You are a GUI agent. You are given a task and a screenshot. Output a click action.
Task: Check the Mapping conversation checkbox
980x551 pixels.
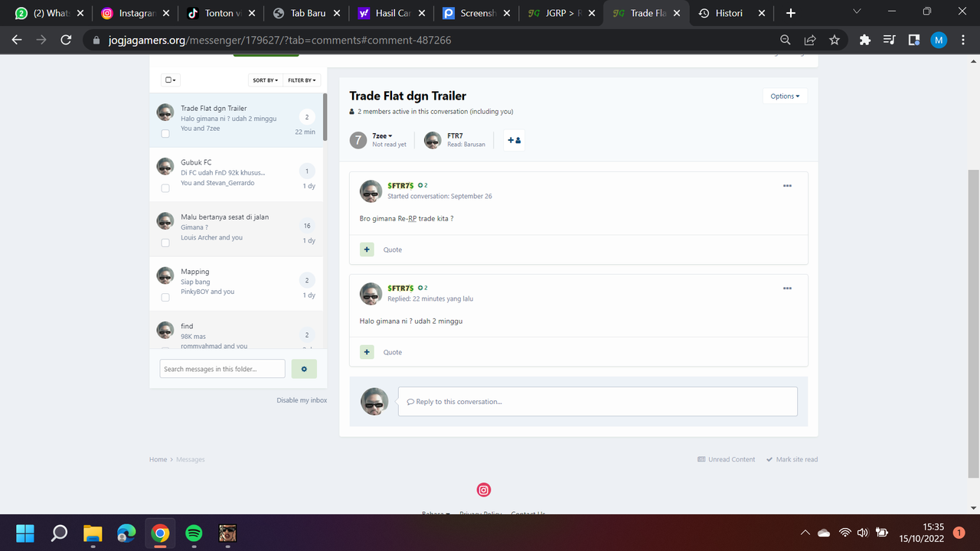165,297
